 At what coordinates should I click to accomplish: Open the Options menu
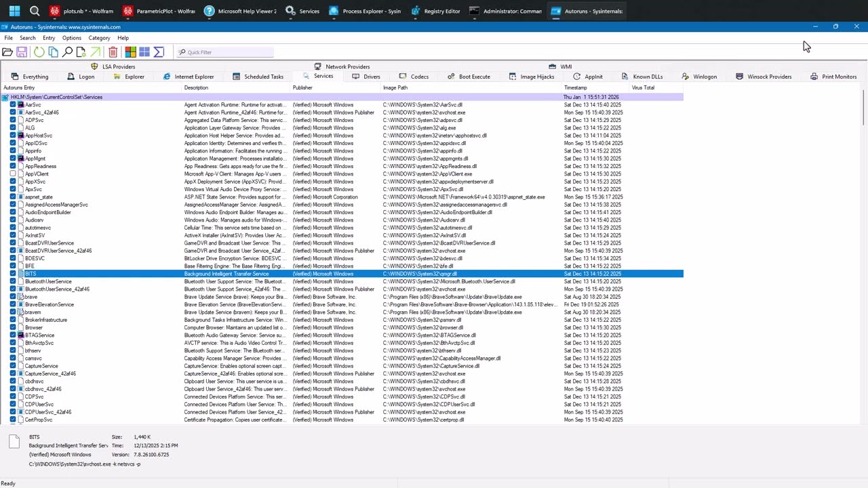(x=71, y=38)
